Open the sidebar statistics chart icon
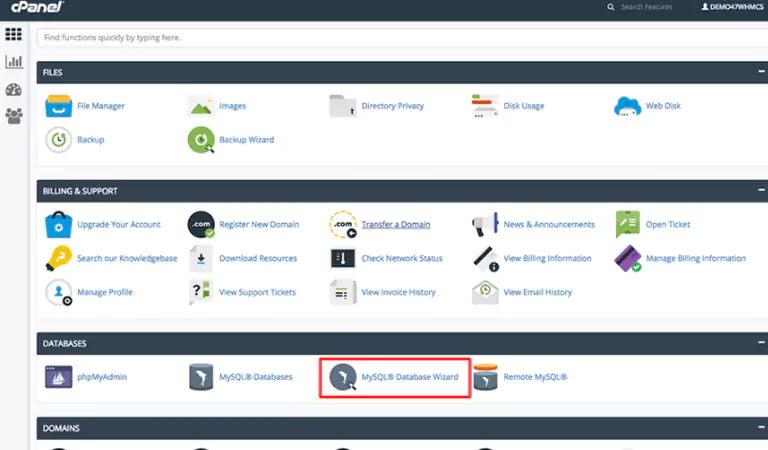 tap(14, 62)
